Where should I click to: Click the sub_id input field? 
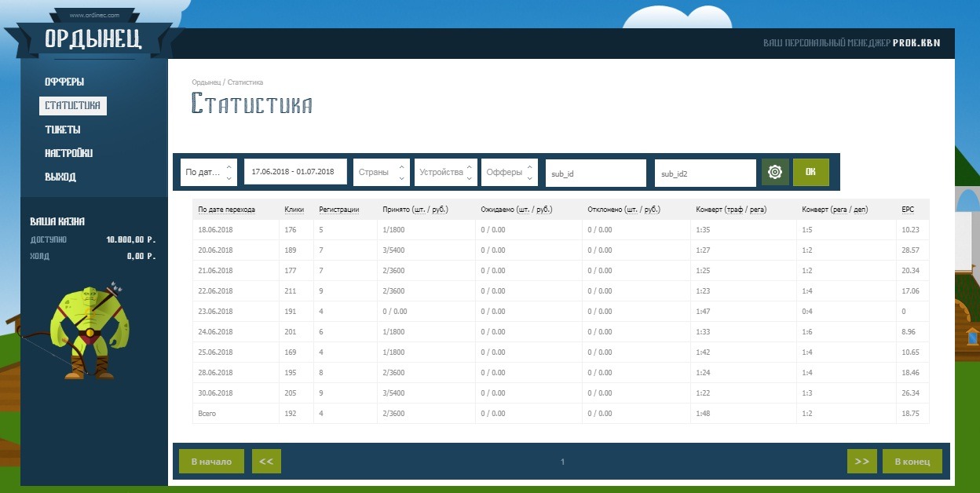(595, 173)
